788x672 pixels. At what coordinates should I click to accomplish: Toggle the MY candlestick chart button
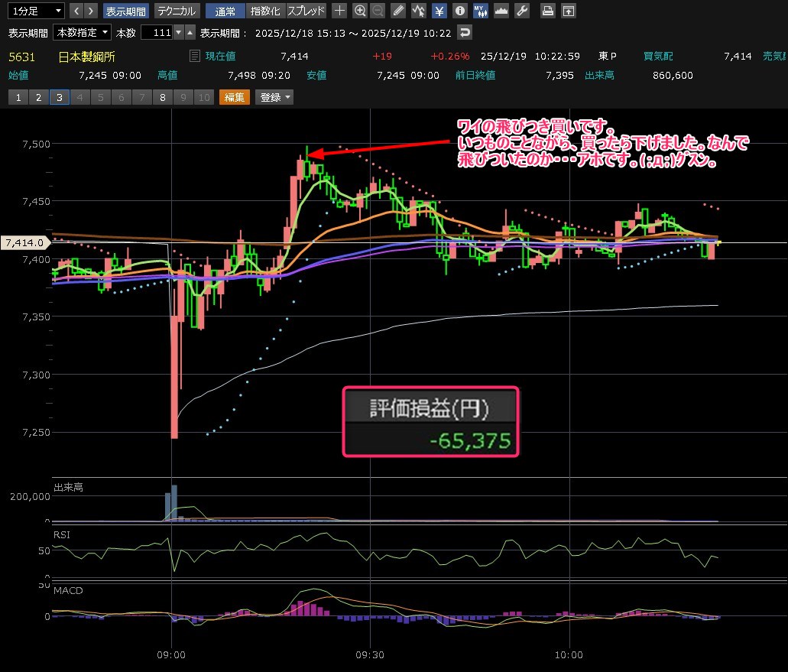pos(480,11)
